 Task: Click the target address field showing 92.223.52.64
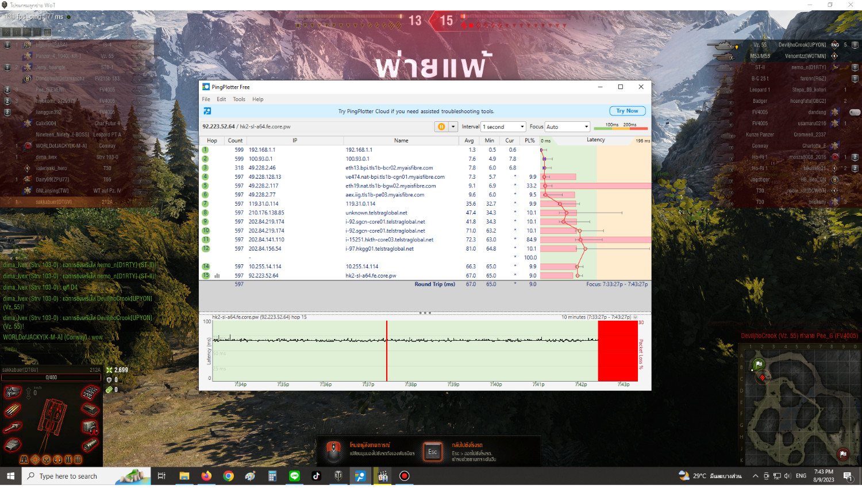pos(316,126)
